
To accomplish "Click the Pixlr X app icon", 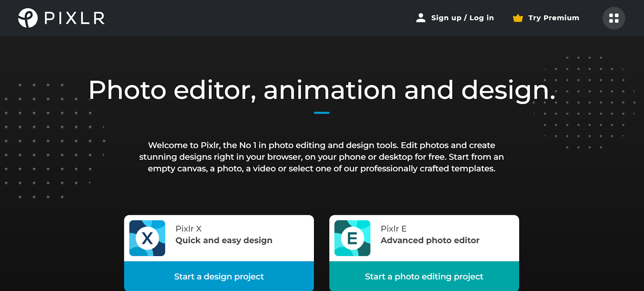I will 147,238.
